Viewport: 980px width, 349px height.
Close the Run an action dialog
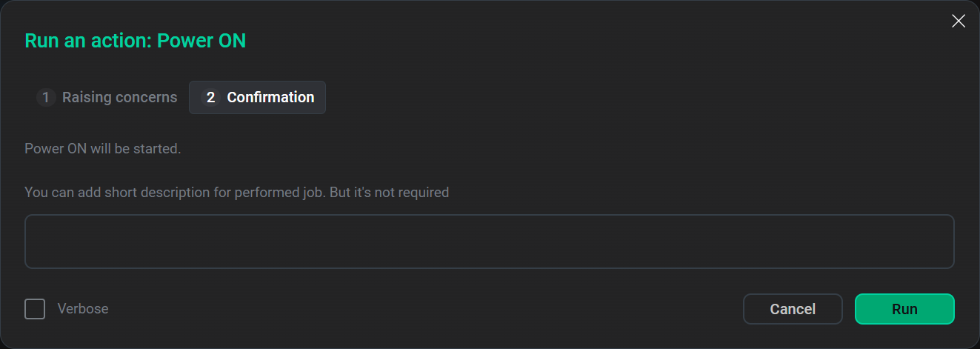(x=959, y=21)
